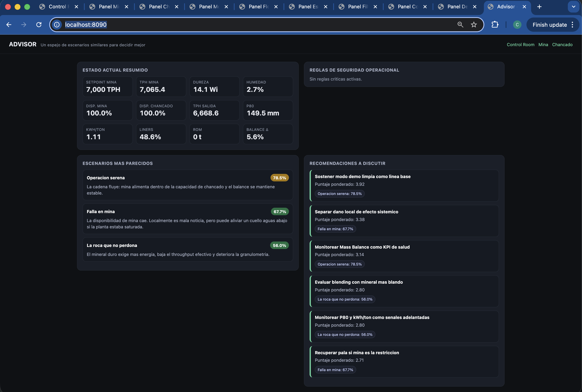The height and width of the screenshot is (392, 582).
Task: Open Monitorear Mass Balance como KPI recommendation
Action: coord(404,256)
